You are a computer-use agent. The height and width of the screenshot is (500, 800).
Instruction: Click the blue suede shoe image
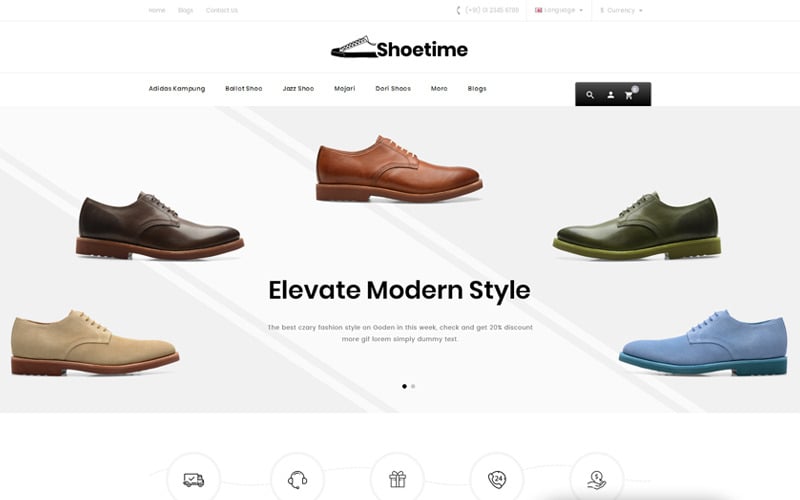pos(703,342)
